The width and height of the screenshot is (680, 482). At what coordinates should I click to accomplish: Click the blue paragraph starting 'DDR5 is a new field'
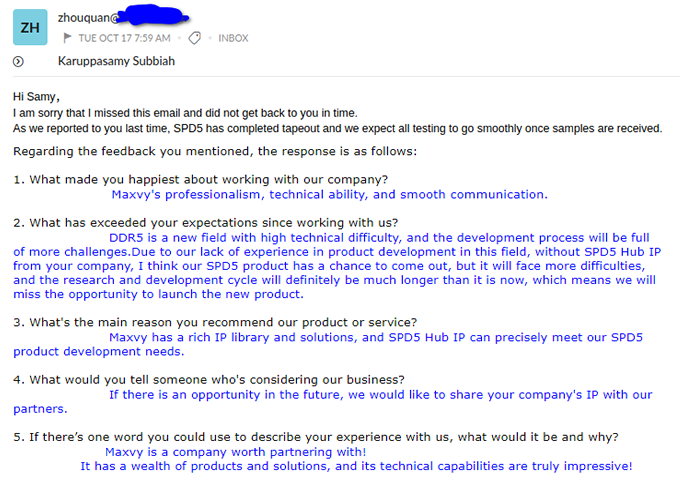(337, 266)
